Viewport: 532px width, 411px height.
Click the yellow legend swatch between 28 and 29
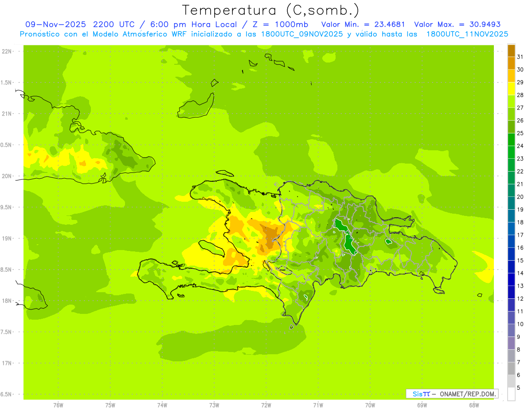pyautogui.click(x=511, y=89)
